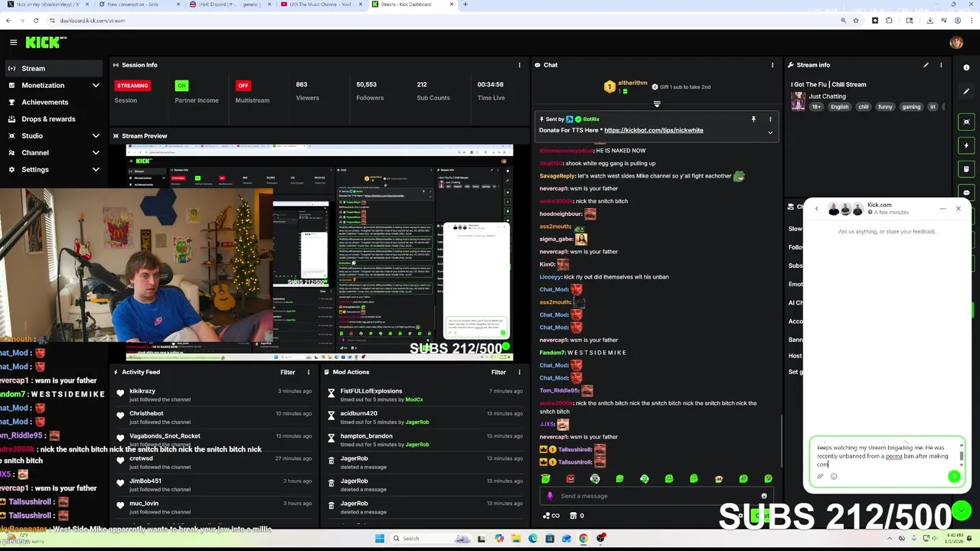The height and width of the screenshot is (551, 980).
Task: Edit stream info with the pencil icon
Action: [926, 65]
